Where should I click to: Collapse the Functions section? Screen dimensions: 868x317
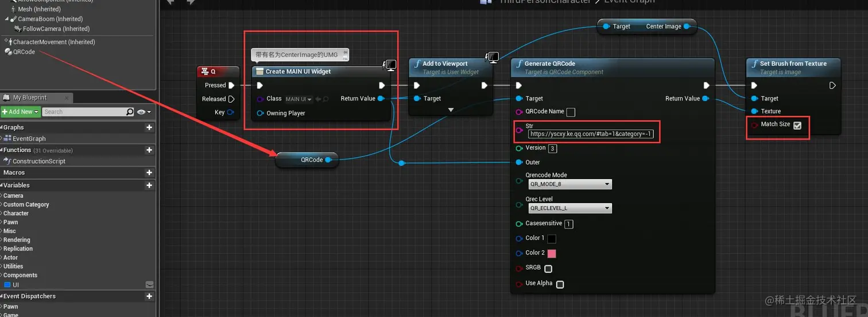point(2,150)
